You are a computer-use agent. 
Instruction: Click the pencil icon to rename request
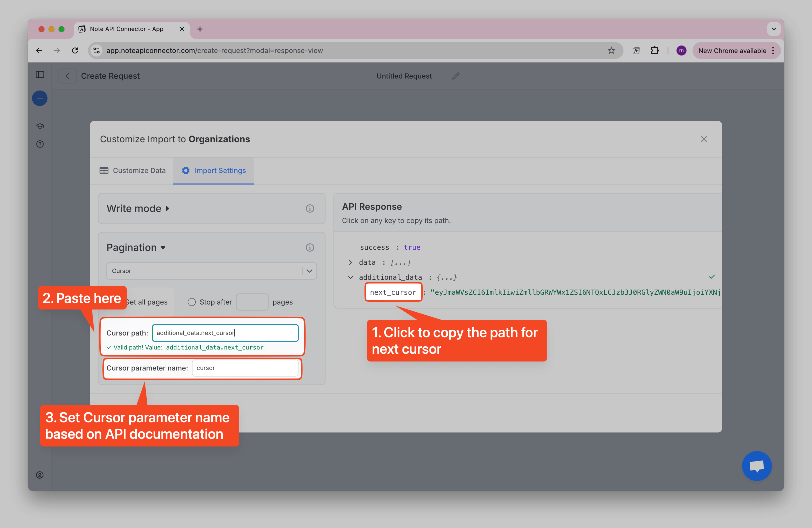(456, 76)
